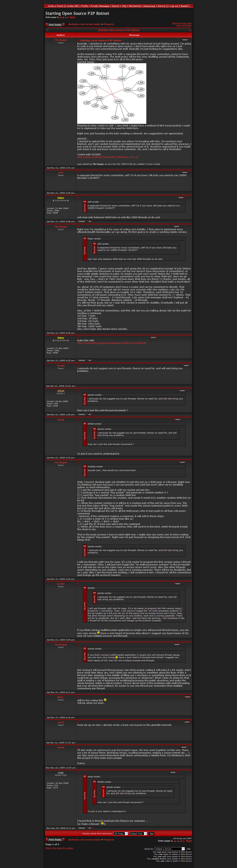Open the 'Oldest First' sort order dropdown

point(138,834)
